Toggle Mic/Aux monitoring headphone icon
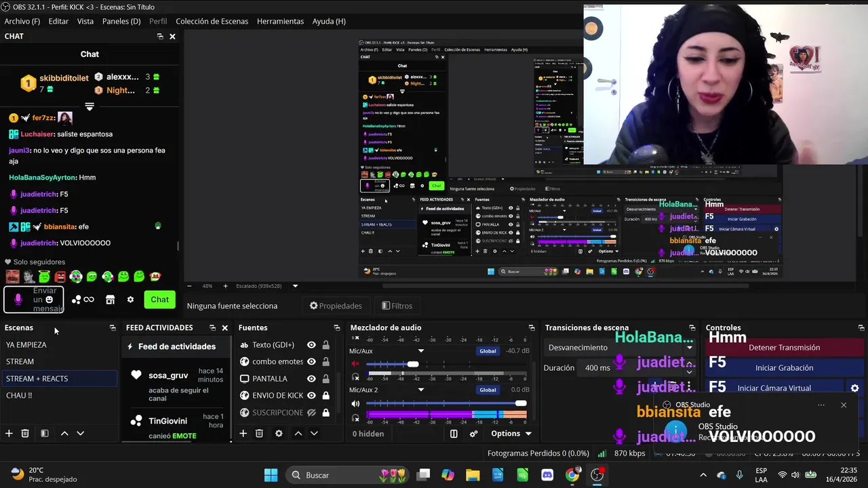 356,377
